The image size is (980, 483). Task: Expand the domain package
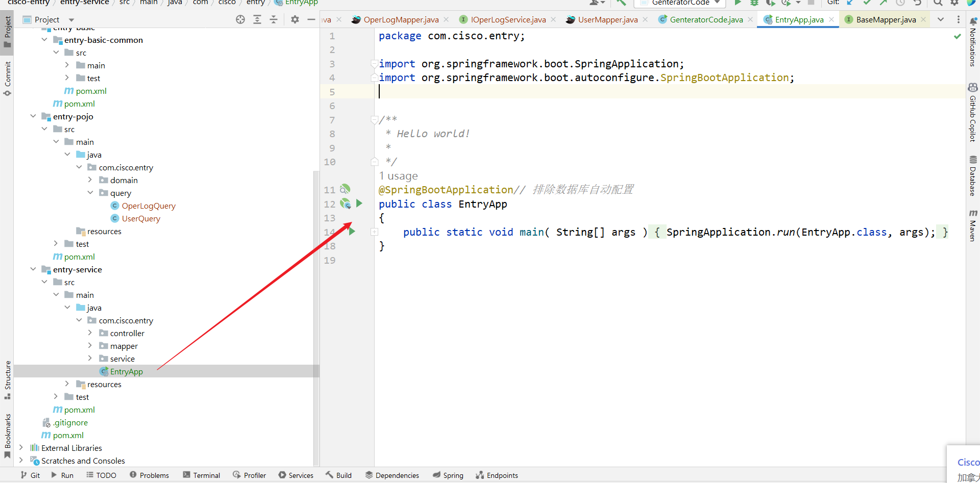90,180
